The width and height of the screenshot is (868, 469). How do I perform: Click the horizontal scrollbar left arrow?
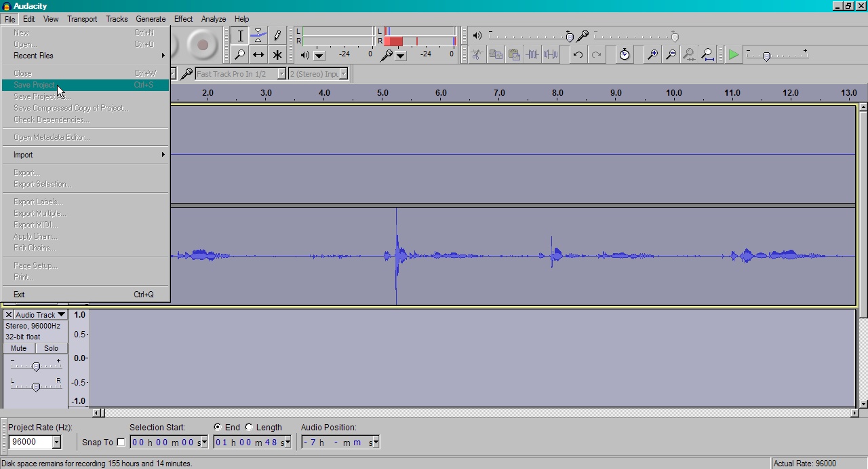pos(97,412)
